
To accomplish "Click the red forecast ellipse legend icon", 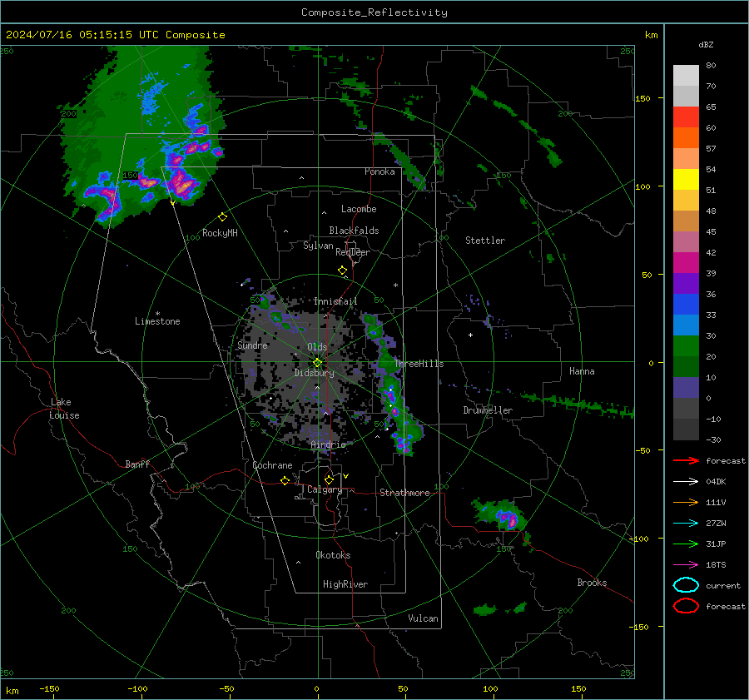I will pos(686,606).
